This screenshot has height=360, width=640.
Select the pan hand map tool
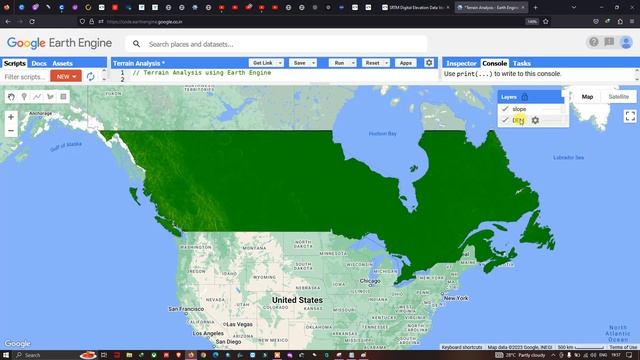11,97
